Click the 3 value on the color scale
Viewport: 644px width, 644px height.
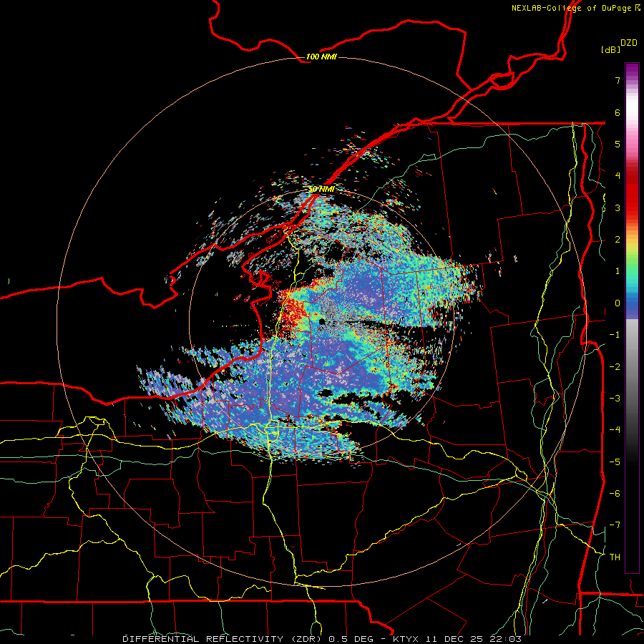click(618, 208)
